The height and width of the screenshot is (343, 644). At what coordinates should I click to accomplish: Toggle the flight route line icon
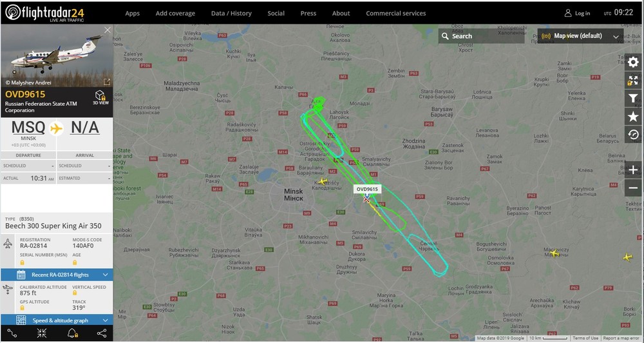(x=12, y=333)
